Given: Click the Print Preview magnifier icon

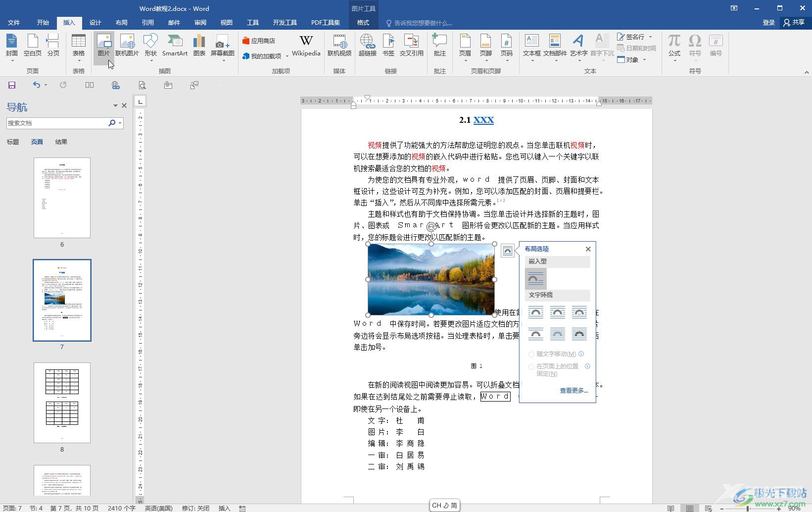Looking at the screenshot, I should coord(142,85).
